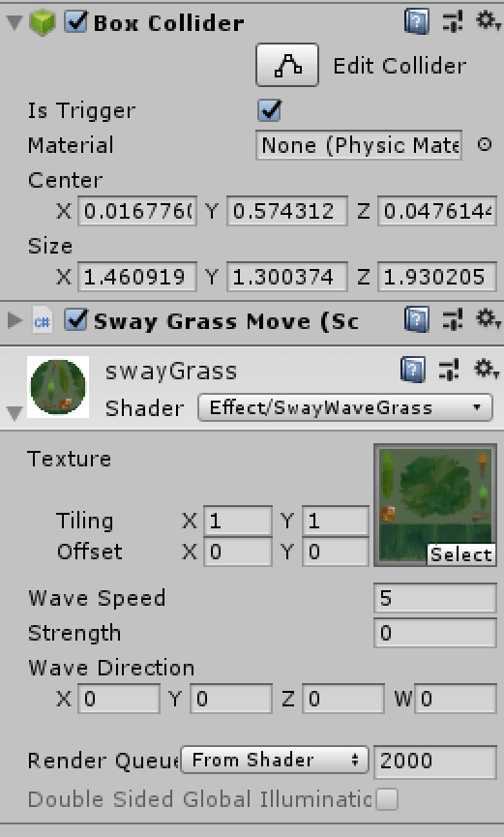This screenshot has width=504, height=837.
Task: Open swayGrass material help icon
Action: pos(413,370)
